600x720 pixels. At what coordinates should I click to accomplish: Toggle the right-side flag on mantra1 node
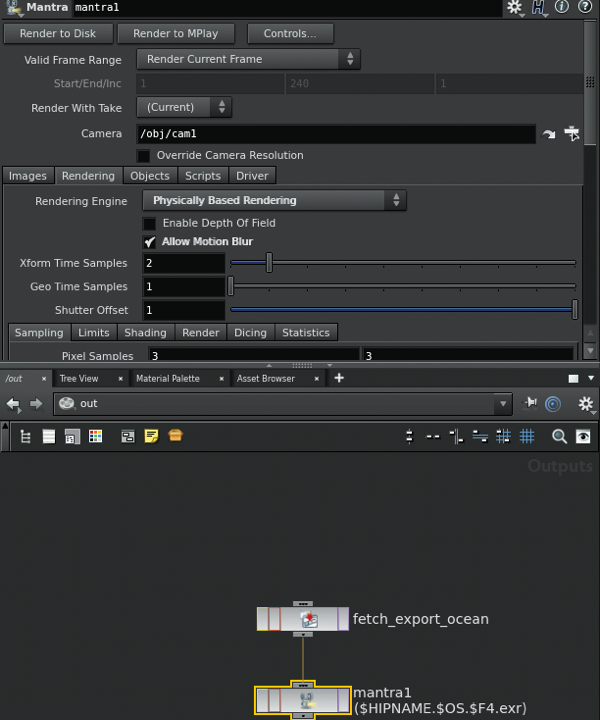tap(343, 700)
